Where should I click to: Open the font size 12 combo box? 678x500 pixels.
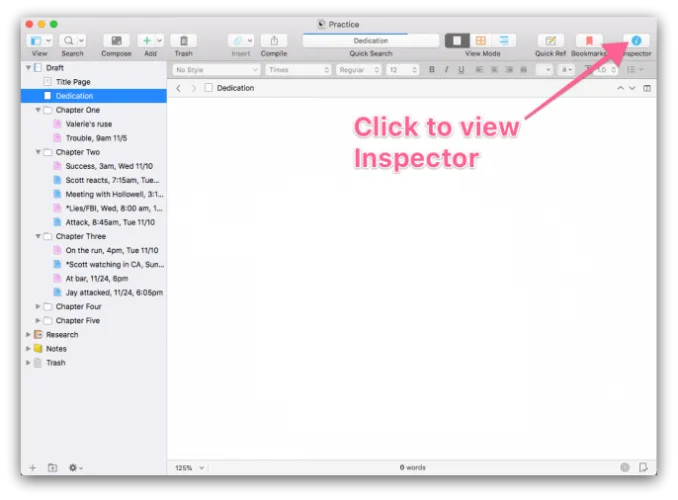[x=403, y=70]
